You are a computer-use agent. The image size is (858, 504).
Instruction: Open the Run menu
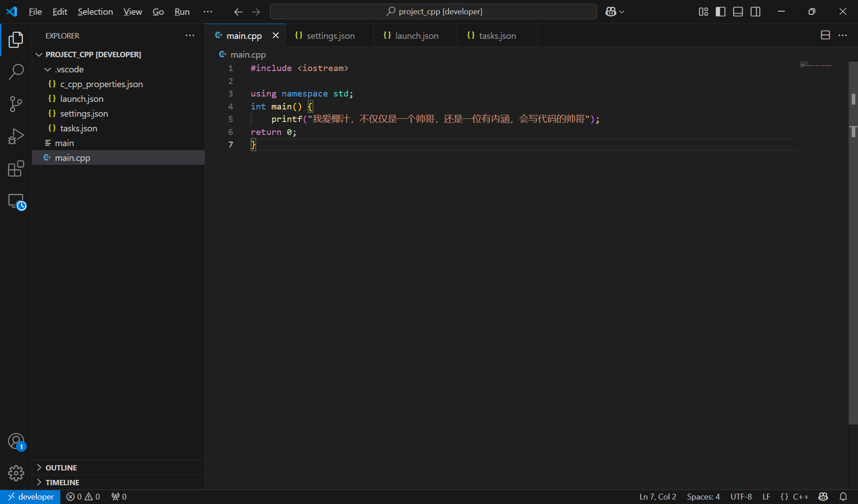(181, 12)
